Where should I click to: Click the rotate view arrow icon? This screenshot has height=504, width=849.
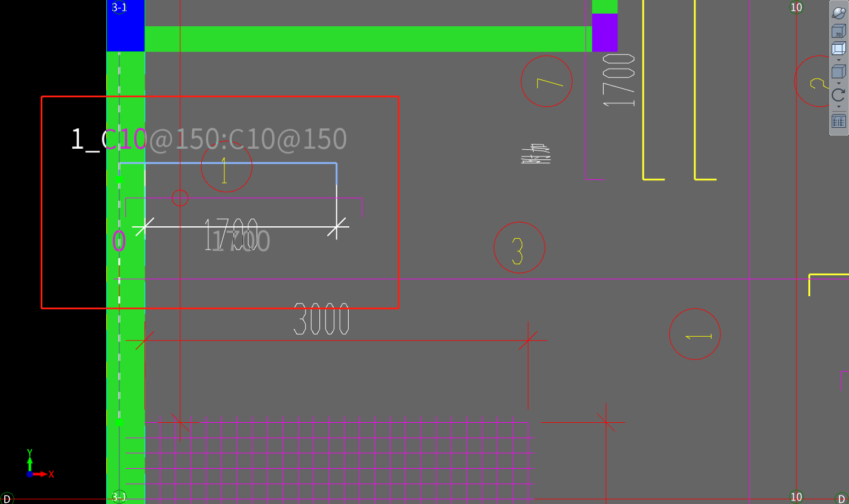pyautogui.click(x=838, y=95)
